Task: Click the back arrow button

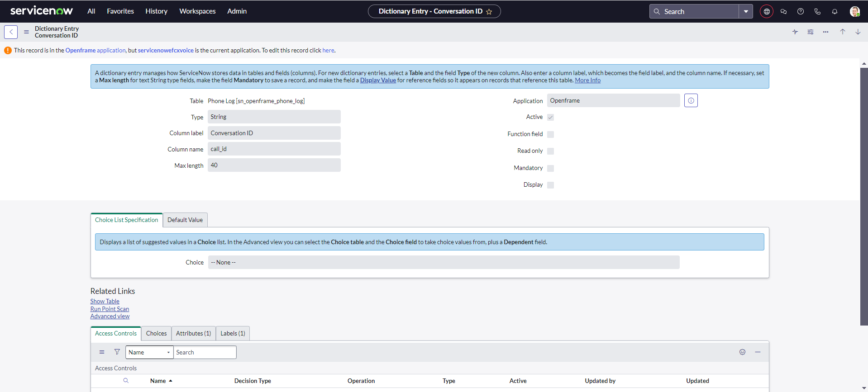Action: [x=11, y=32]
